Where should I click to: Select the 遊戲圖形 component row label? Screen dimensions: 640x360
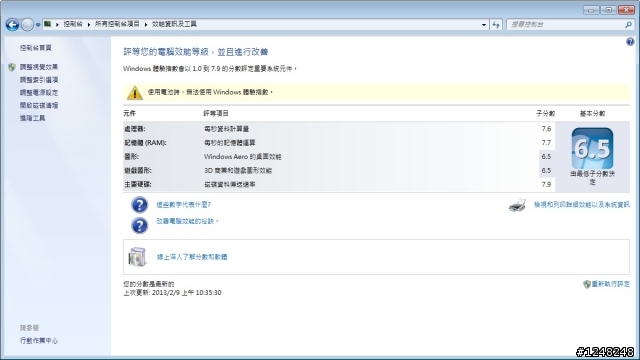138,171
